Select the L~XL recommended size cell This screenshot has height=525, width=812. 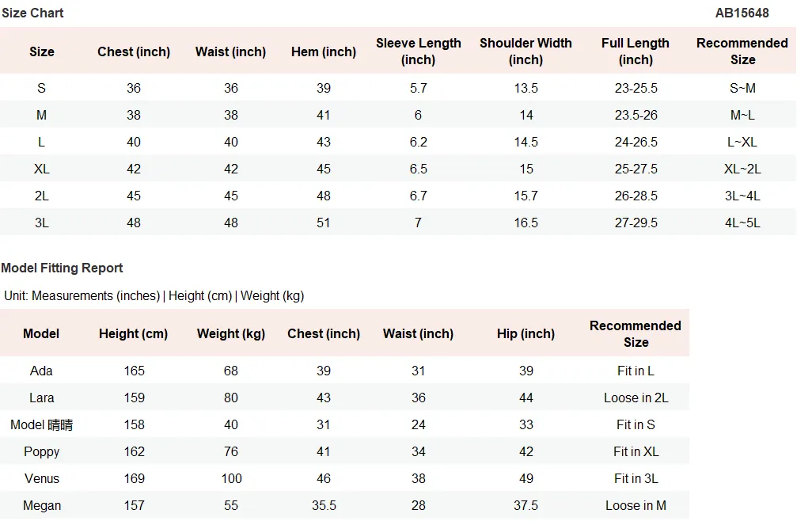click(742, 142)
